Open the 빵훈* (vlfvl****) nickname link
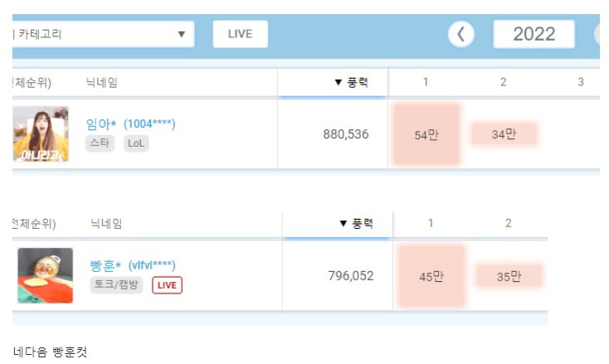 coord(133,265)
